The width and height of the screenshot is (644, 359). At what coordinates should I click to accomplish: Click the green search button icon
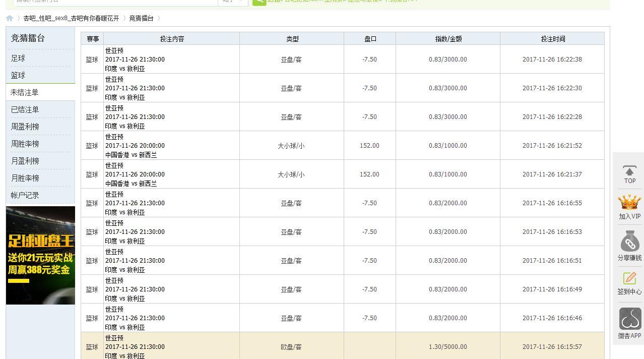(x=259, y=2)
